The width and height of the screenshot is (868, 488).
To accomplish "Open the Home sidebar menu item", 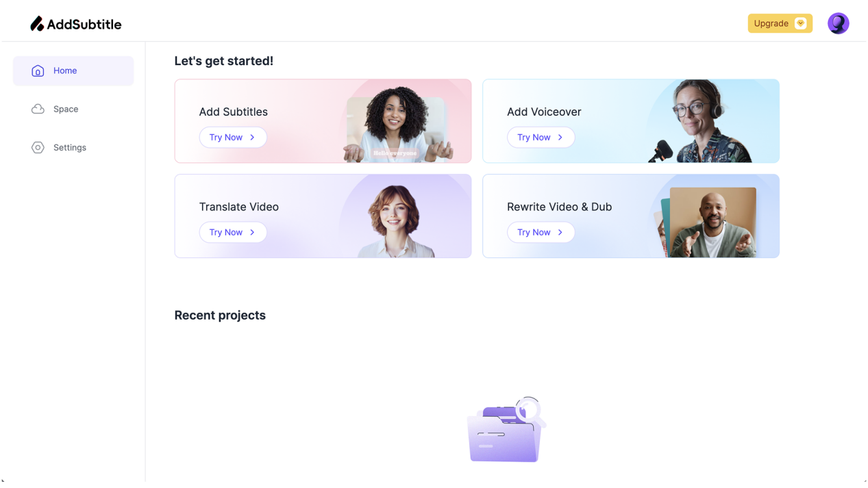I will [x=73, y=71].
